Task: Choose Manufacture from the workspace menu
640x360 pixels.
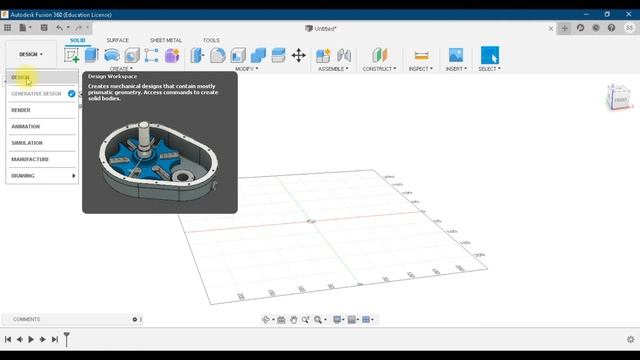Action: click(42, 159)
